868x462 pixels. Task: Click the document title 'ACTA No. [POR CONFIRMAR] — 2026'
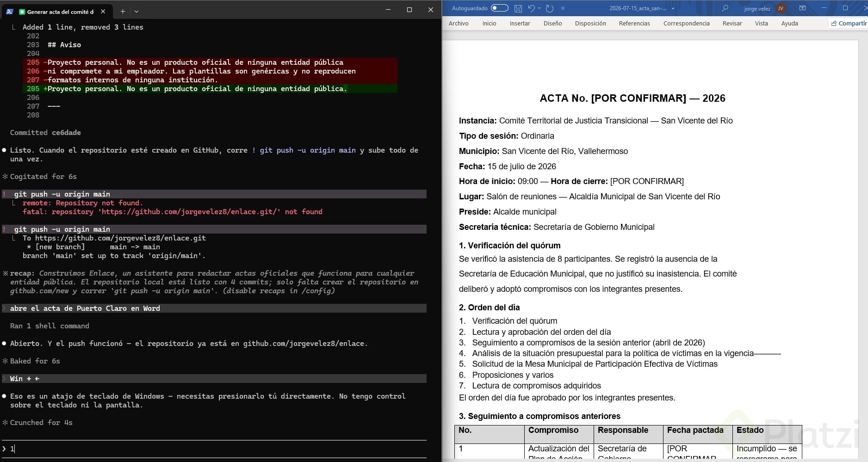click(632, 98)
